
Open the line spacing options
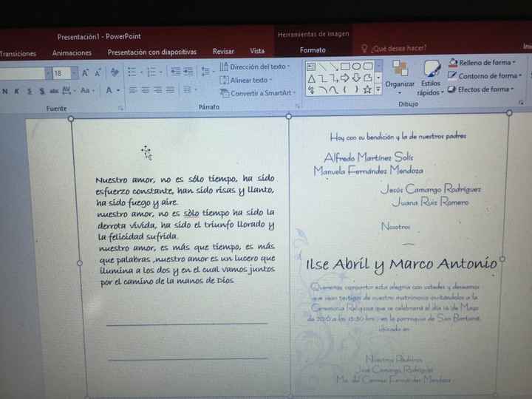[206, 71]
